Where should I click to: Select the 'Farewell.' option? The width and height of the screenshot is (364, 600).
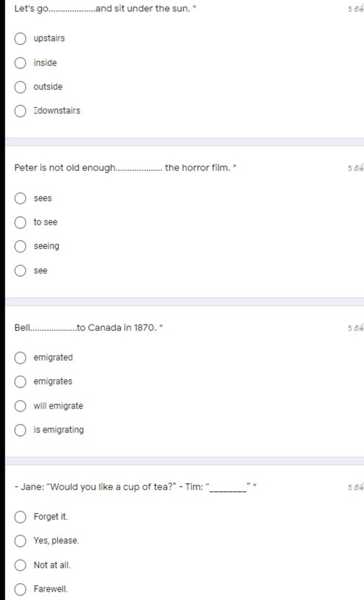pos(20,589)
